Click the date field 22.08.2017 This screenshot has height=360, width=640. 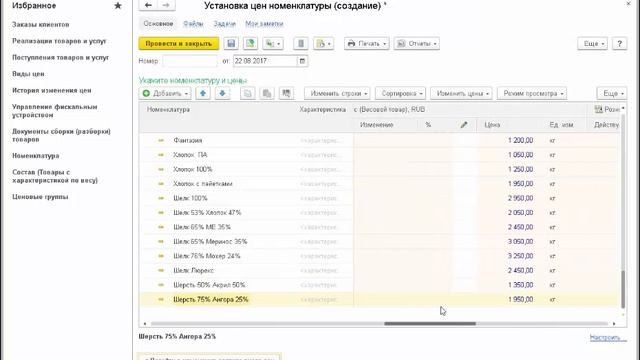click(x=265, y=61)
